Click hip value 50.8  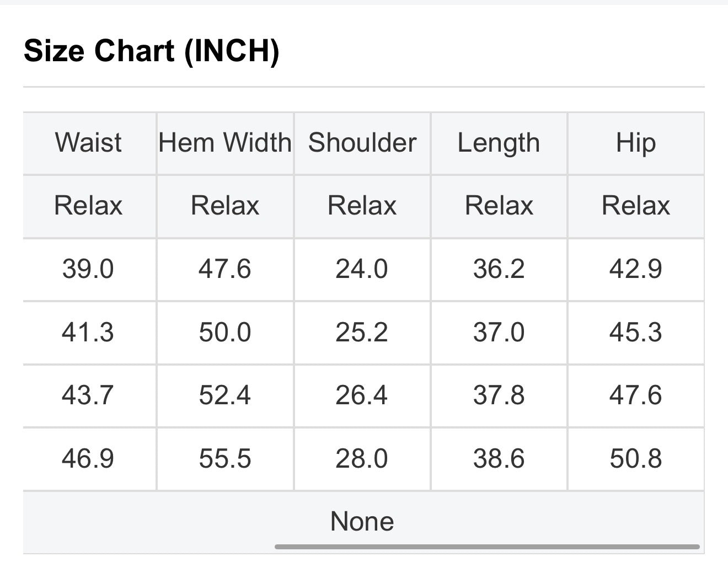pos(636,458)
